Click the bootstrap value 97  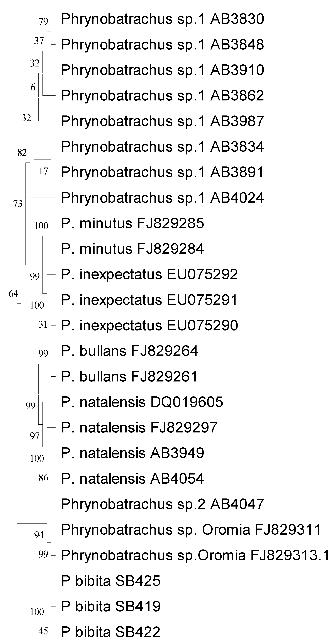pyautogui.click(x=35, y=436)
